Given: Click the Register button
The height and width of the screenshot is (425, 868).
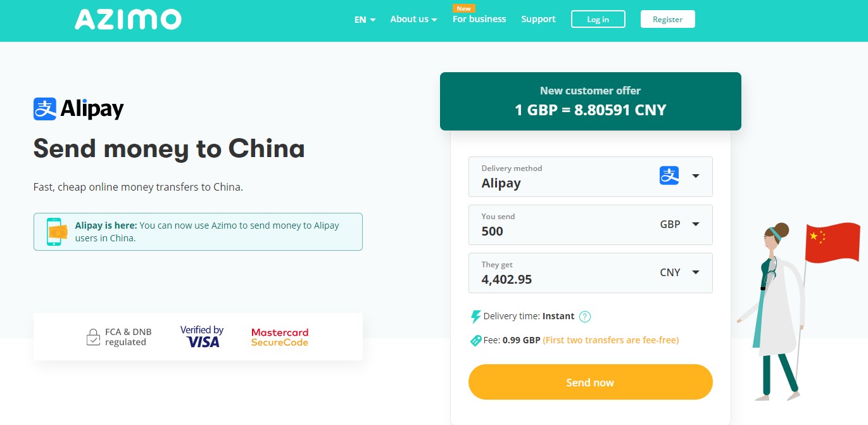Looking at the screenshot, I should (667, 19).
